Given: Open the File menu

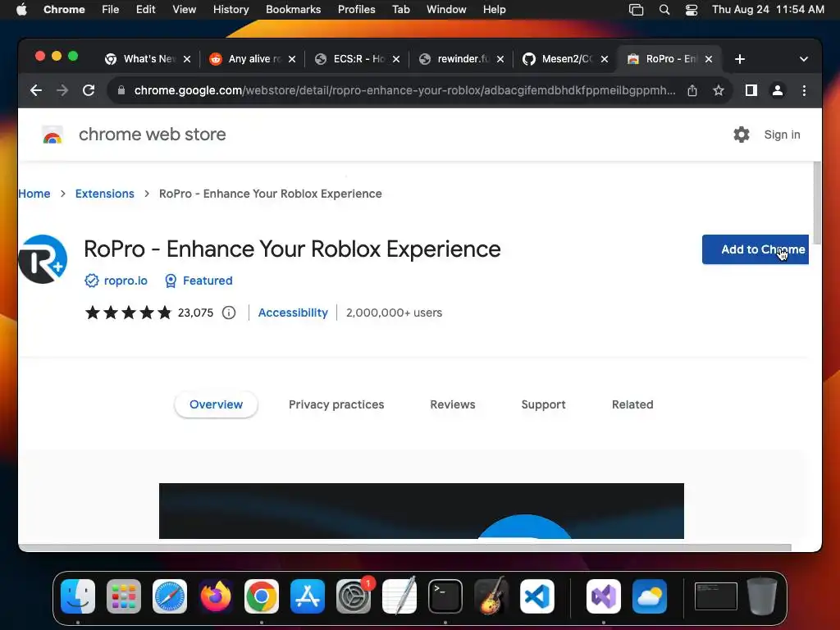Looking at the screenshot, I should 111,10.
